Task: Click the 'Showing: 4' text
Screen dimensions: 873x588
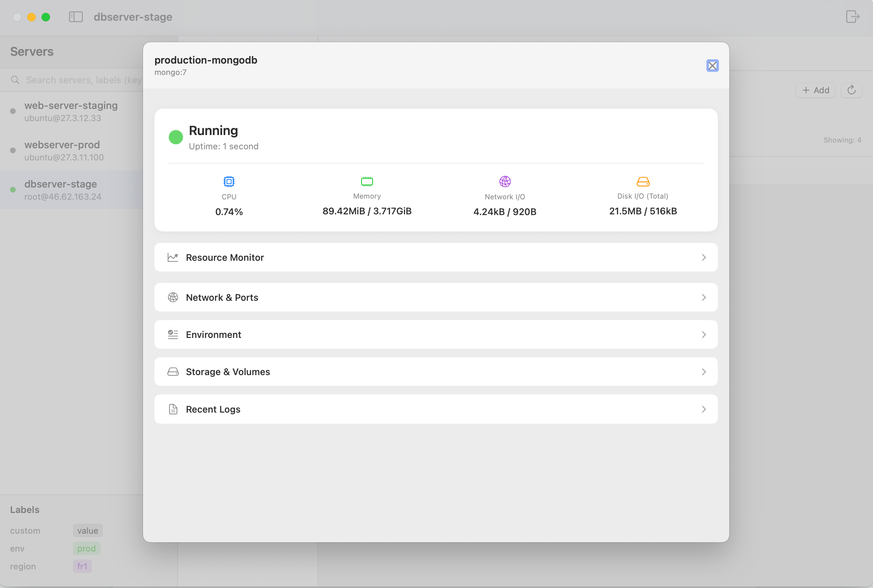Action: 842,140
